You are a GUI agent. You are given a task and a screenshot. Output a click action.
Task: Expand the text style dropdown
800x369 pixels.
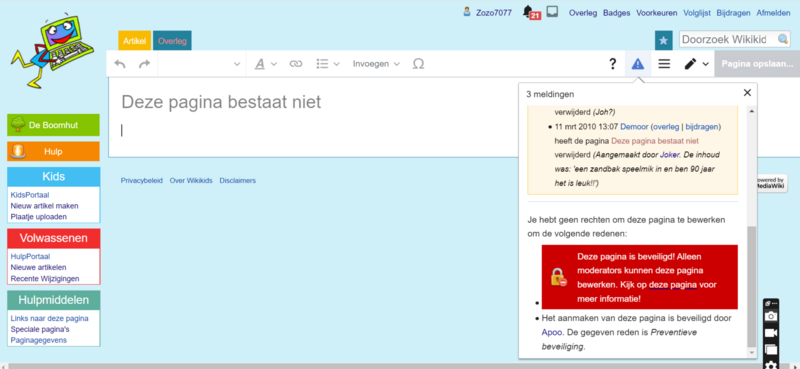coord(266,64)
